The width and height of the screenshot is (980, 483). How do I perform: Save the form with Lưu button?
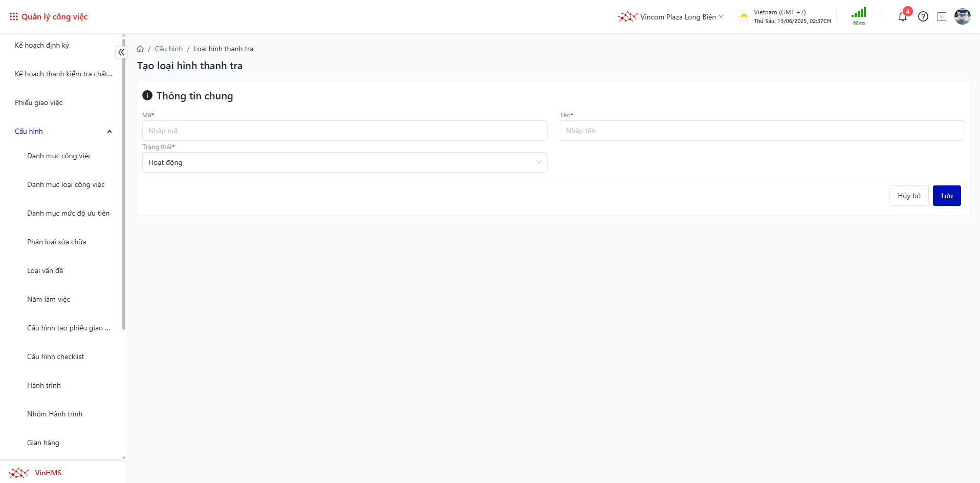point(947,196)
